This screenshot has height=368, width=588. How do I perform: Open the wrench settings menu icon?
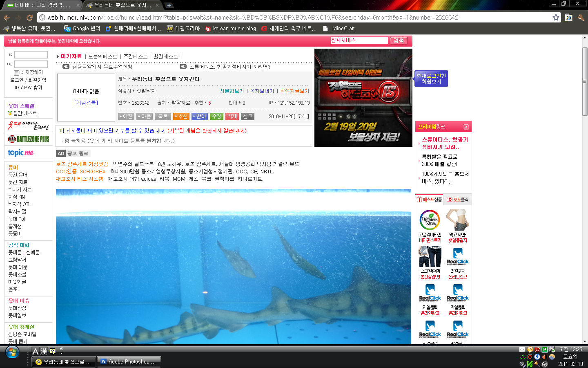581,18
